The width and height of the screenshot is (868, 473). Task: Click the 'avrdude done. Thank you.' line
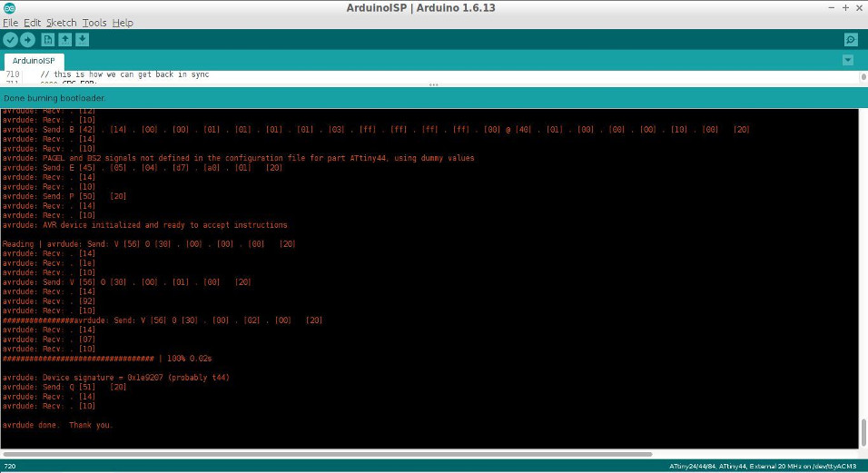57,425
